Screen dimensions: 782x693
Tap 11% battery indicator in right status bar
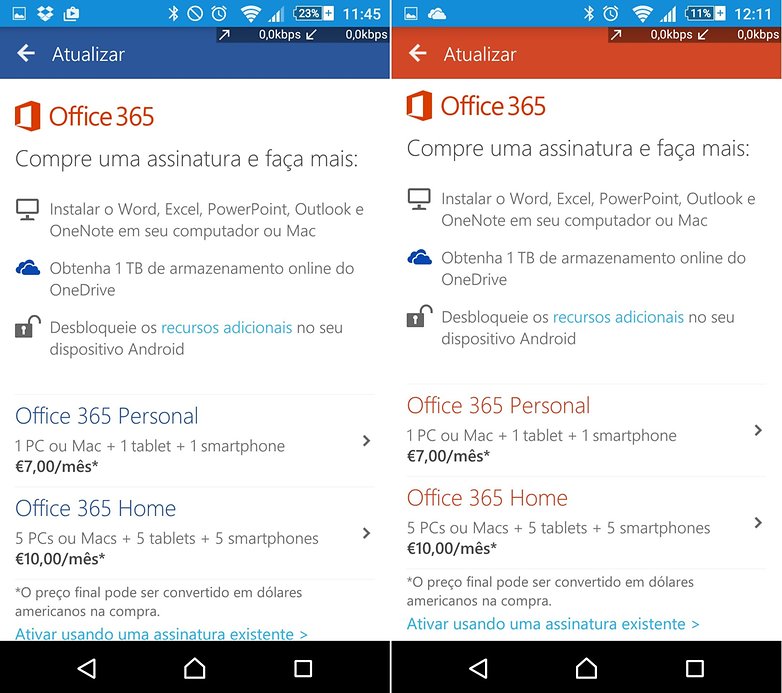705,13
